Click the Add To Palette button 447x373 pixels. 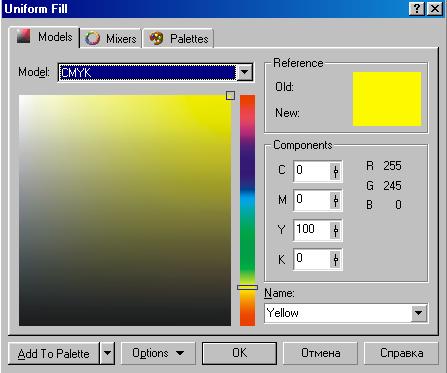tap(54, 353)
